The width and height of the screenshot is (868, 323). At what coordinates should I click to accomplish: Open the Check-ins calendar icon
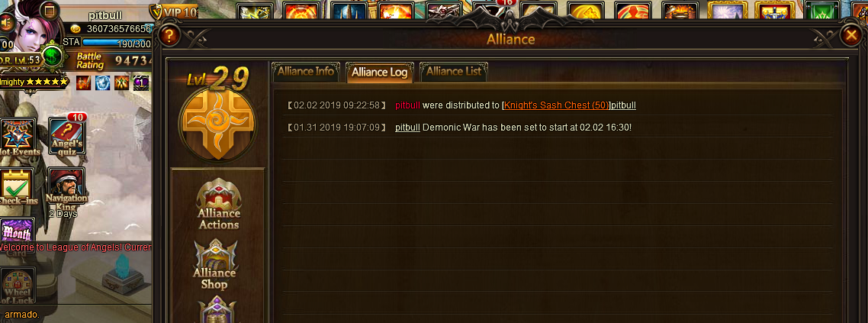[x=17, y=187]
